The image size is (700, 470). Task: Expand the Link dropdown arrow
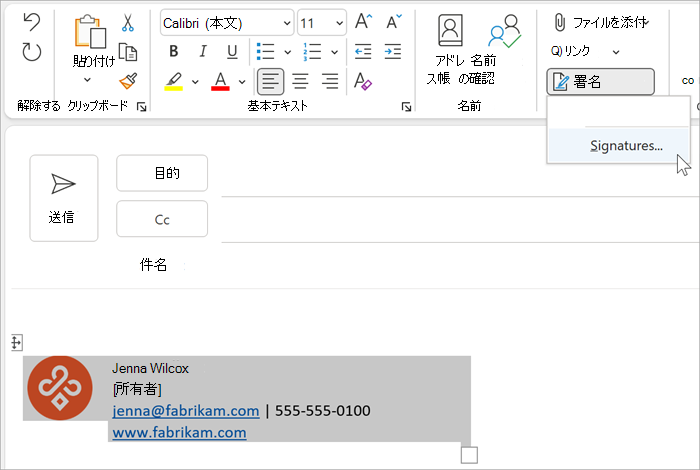tap(616, 52)
